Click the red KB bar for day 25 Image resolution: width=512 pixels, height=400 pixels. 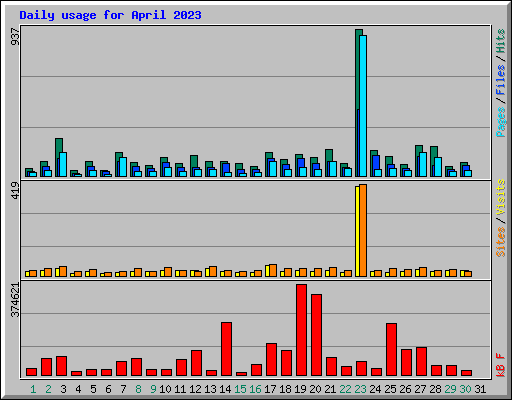[x=391, y=349]
